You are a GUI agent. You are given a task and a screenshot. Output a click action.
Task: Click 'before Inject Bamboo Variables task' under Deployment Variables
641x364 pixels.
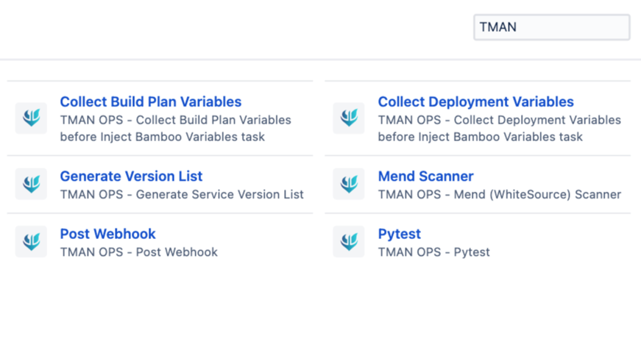480,137
